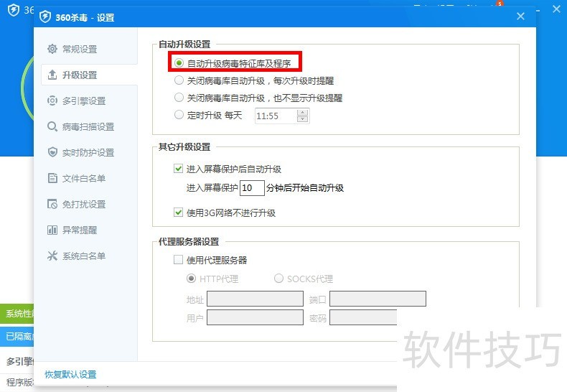Click 恢复默认设置 link
The image size is (567, 392).
click(x=70, y=374)
